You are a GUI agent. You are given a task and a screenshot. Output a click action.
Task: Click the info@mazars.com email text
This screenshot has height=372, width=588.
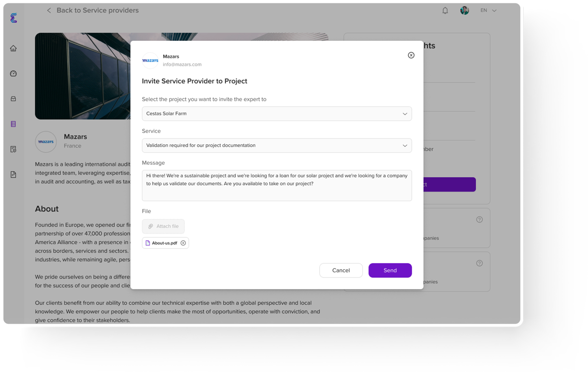coord(182,64)
